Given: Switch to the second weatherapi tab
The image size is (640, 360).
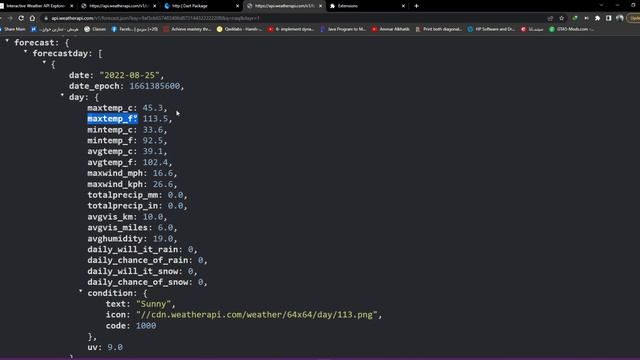Looking at the screenshot, I should 118,6.
